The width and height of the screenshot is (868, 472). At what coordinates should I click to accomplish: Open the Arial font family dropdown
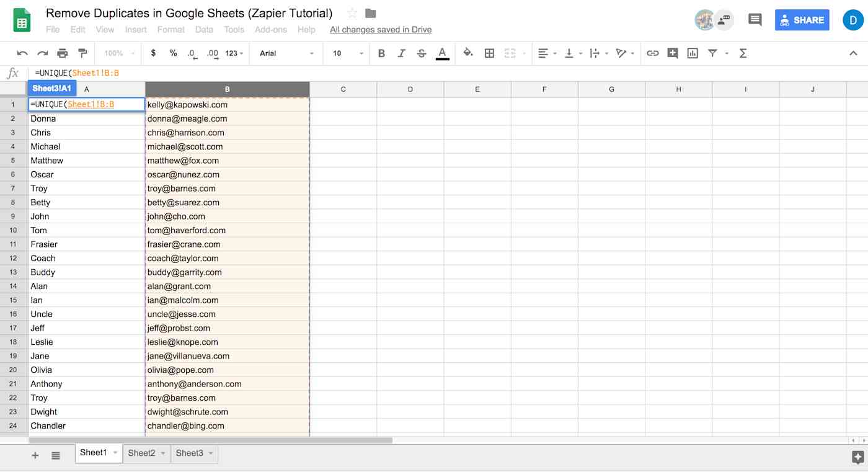[285, 53]
